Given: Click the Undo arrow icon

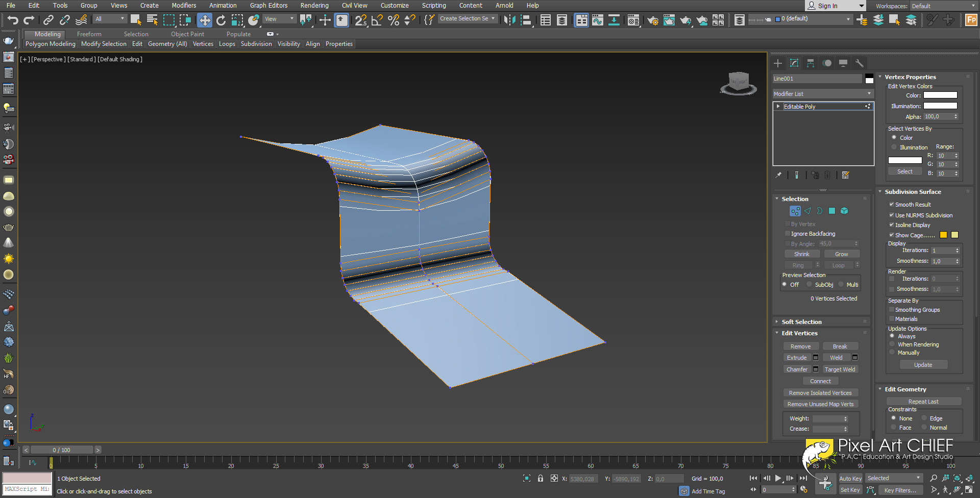Looking at the screenshot, I should click(x=13, y=20).
